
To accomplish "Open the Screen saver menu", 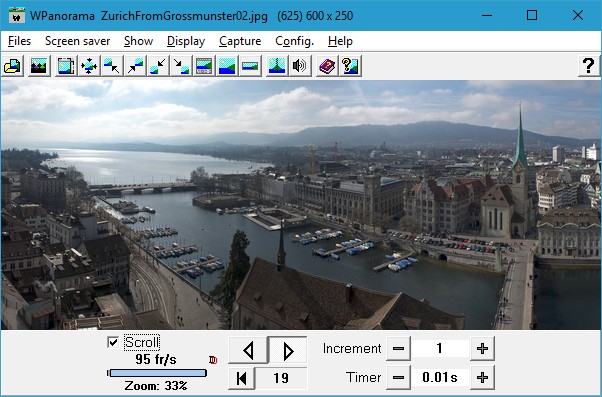I will tap(78, 41).
